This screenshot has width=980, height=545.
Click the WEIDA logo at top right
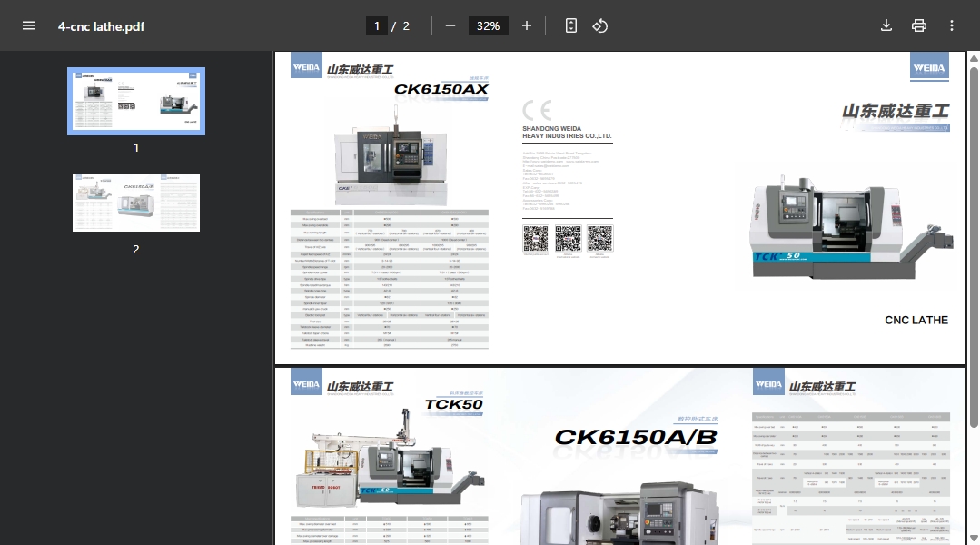pos(928,67)
